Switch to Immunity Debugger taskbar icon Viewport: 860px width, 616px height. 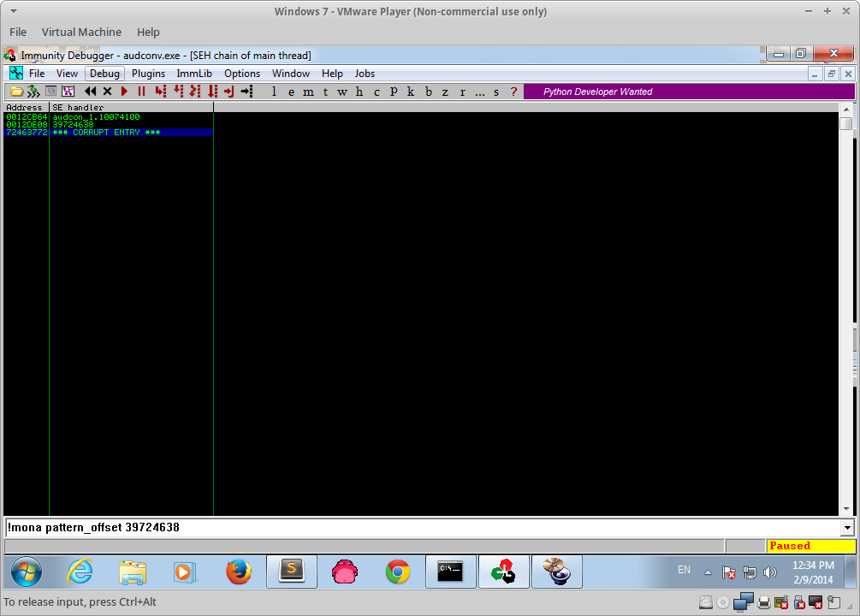(x=503, y=572)
